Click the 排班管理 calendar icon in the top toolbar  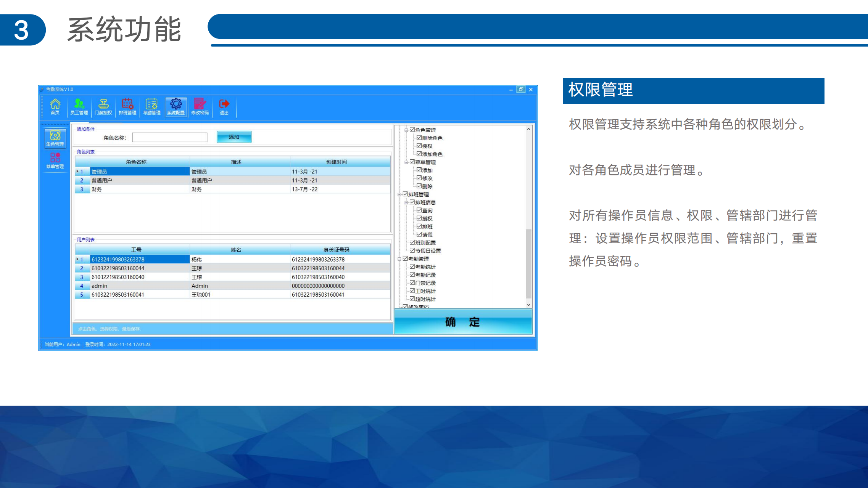pyautogui.click(x=127, y=107)
